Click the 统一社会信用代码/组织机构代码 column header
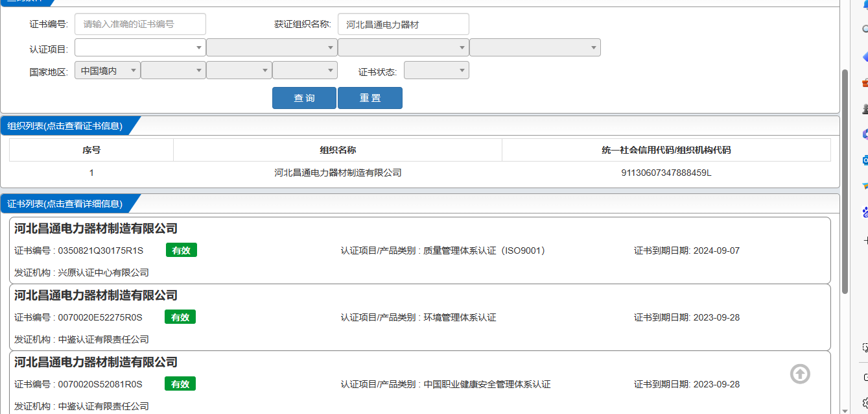This screenshot has width=868, height=414. 666,150
